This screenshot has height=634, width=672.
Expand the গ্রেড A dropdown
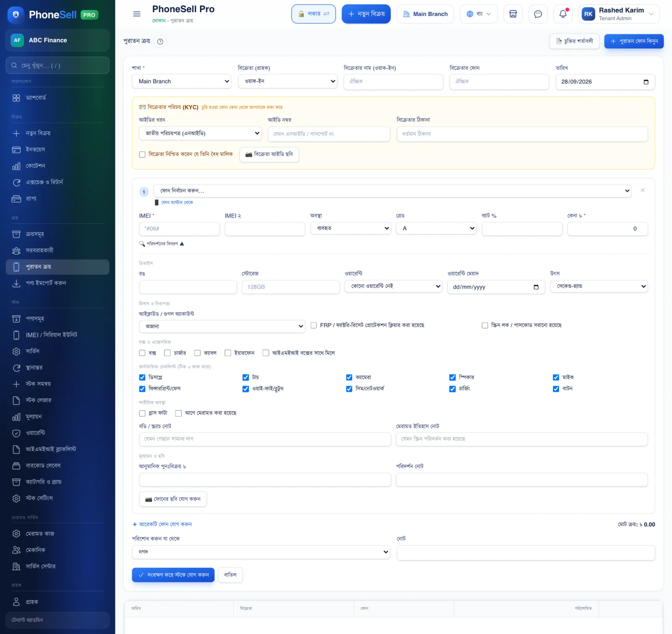click(436, 229)
